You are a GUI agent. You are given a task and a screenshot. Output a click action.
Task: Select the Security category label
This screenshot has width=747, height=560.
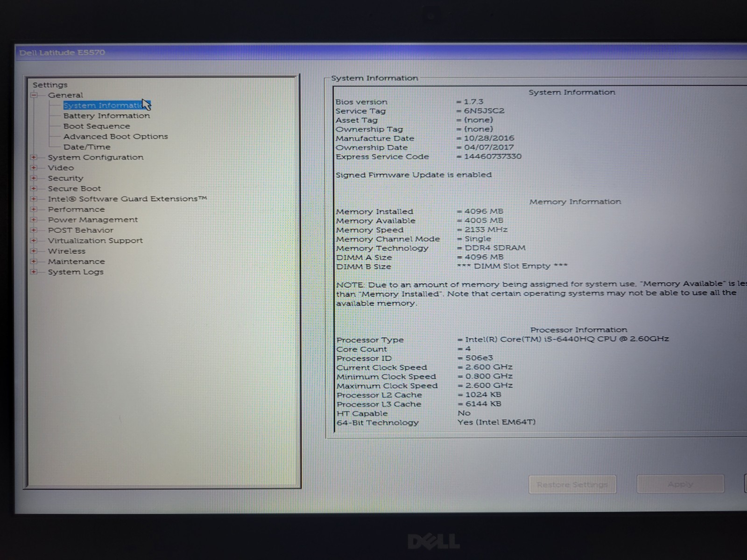(x=65, y=178)
